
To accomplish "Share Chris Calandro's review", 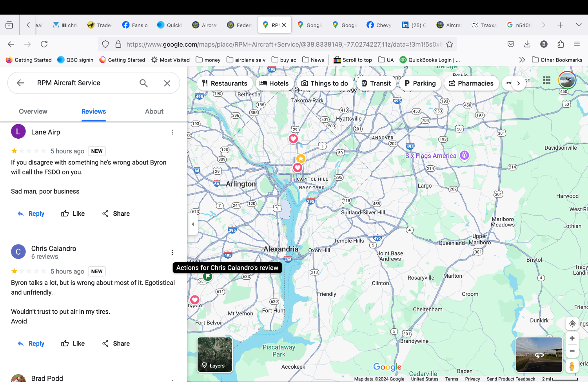I will [x=116, y=344].
